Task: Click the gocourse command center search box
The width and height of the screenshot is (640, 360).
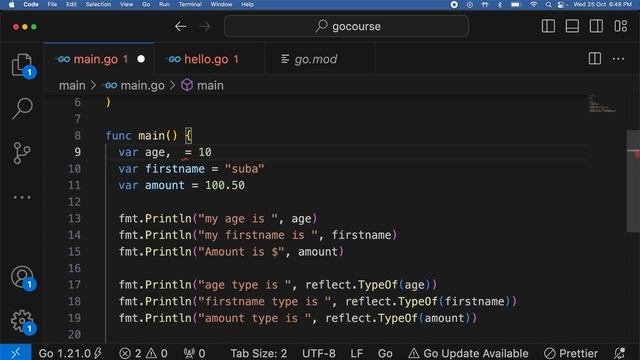Action: (346, 27)
